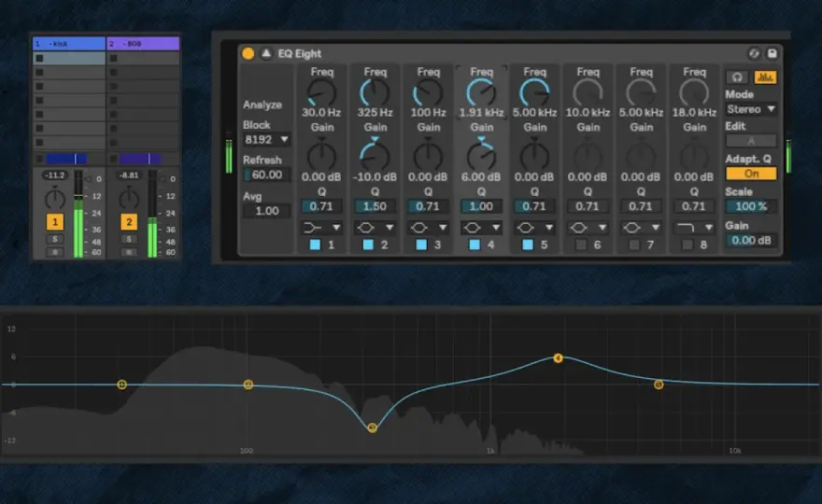Solo the 808 track with S button
822x504 pixels.
click(129, 240)
